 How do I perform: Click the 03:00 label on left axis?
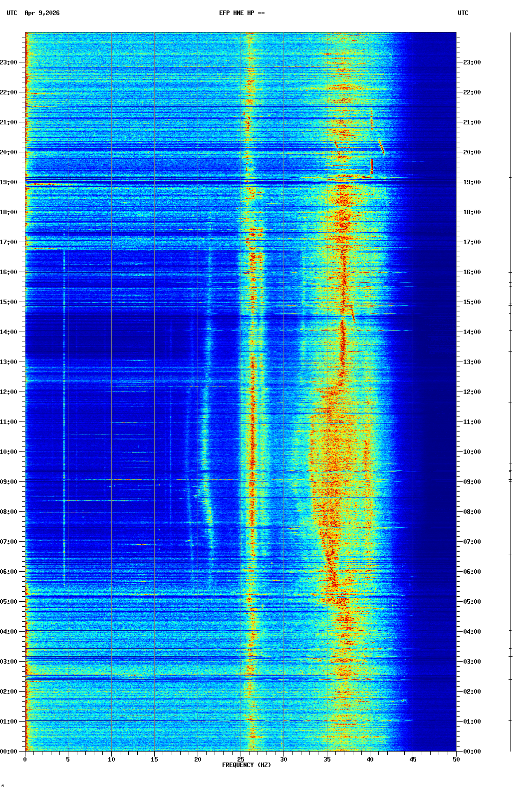8,662
